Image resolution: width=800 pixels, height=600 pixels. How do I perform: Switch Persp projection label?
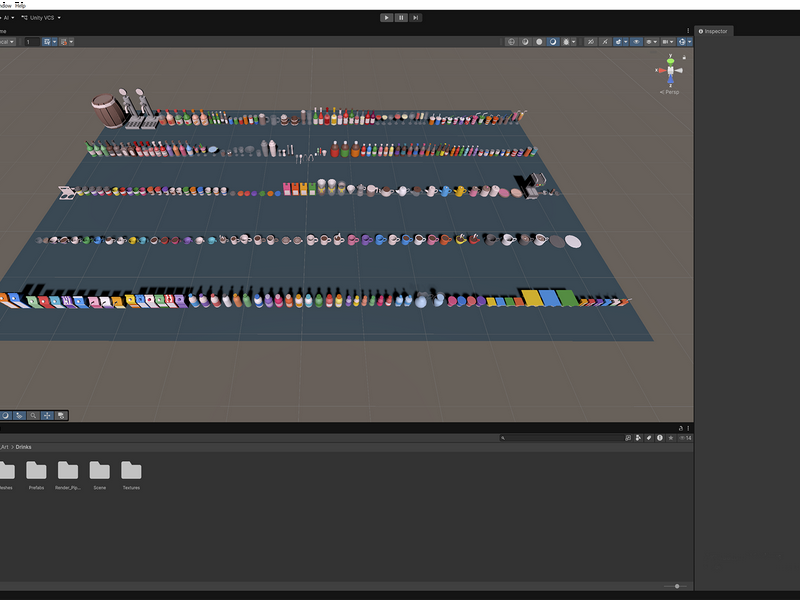669,92
